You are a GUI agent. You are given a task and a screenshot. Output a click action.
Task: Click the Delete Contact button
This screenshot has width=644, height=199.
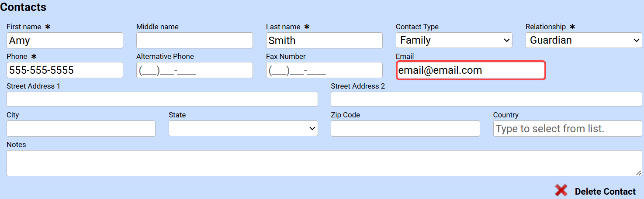605,192
